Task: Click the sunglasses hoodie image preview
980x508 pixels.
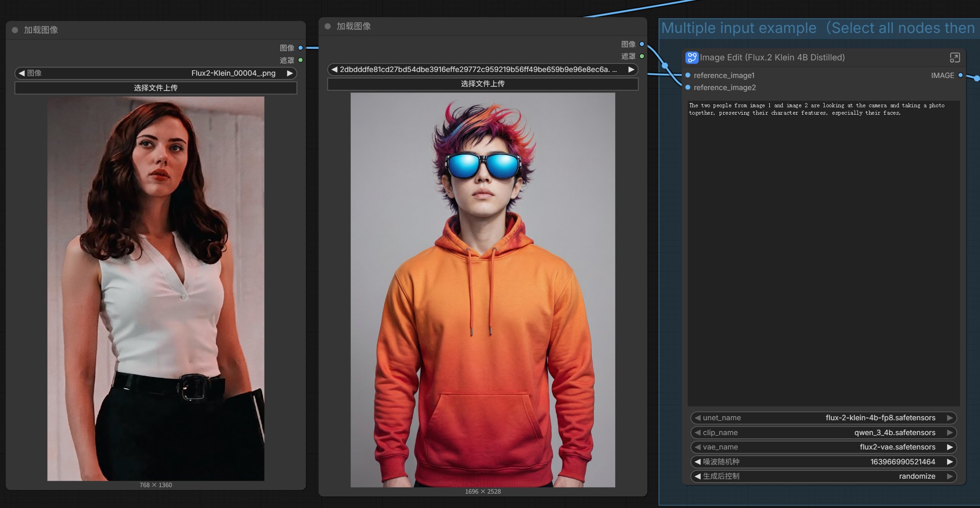Action: [x=483, y=290]
